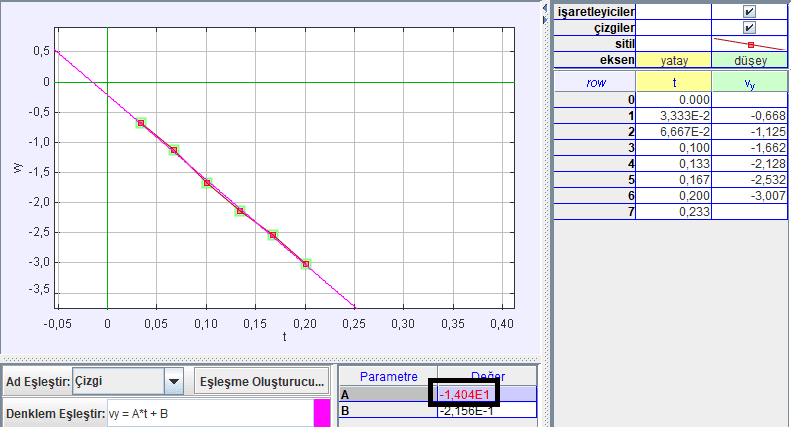Click the vy vertical axis label
The height and width of the screenshot is (427, 791).
17,168
